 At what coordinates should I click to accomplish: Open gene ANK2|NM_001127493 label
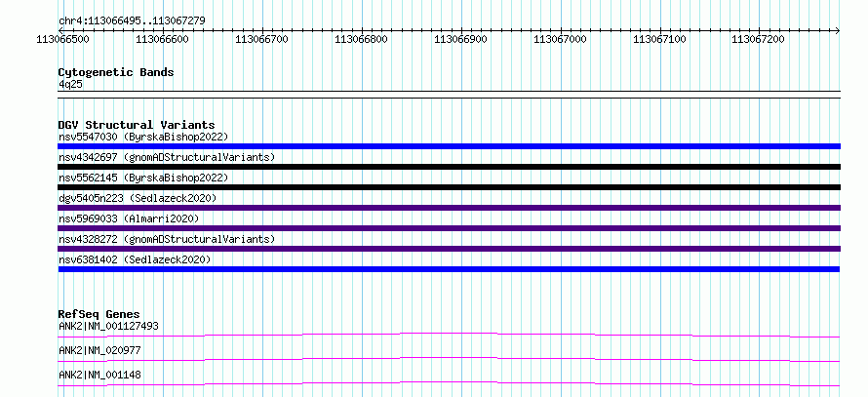[x=108, y=326]
